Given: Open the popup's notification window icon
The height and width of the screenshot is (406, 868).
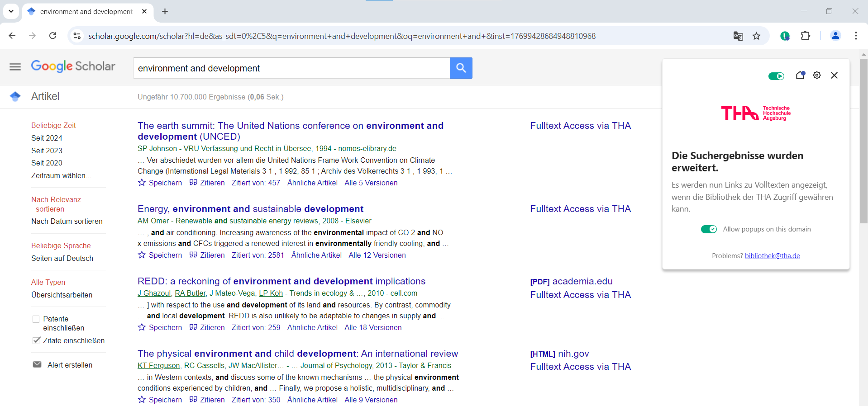Looking at the screenshot, I should click(x=800, y=76).
